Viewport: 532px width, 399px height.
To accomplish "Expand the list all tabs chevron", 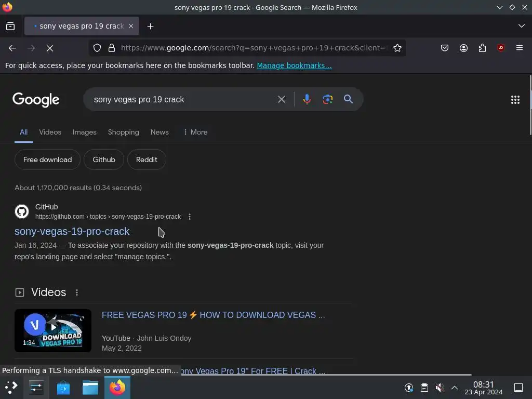I will [x=522, y=26].
